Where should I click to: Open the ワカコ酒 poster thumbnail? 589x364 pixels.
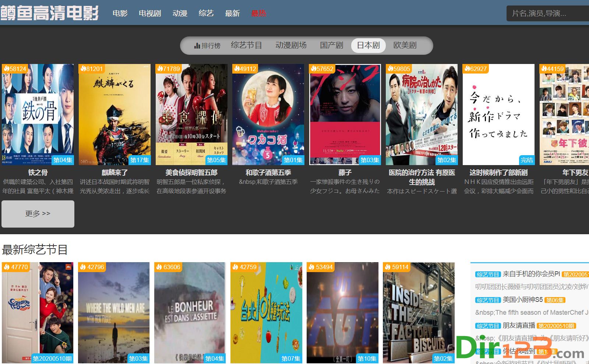[x=268, y=114]
